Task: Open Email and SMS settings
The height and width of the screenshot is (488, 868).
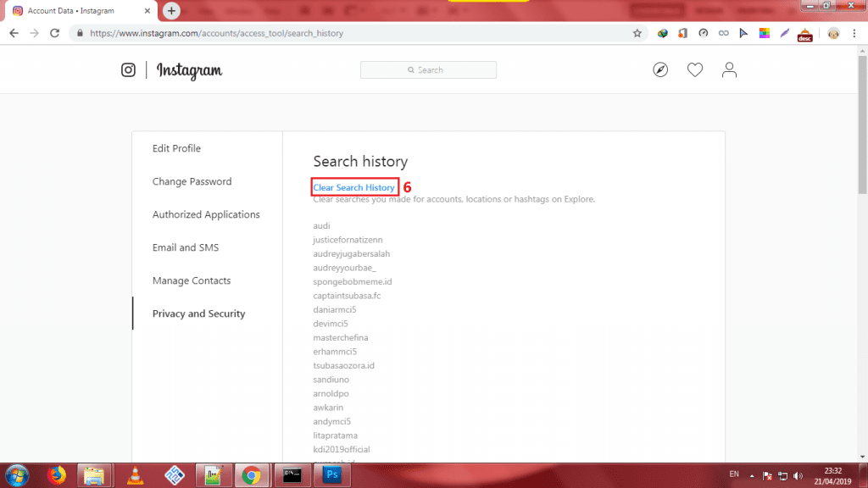Action: pyautogui.click(x=186, y=247)
